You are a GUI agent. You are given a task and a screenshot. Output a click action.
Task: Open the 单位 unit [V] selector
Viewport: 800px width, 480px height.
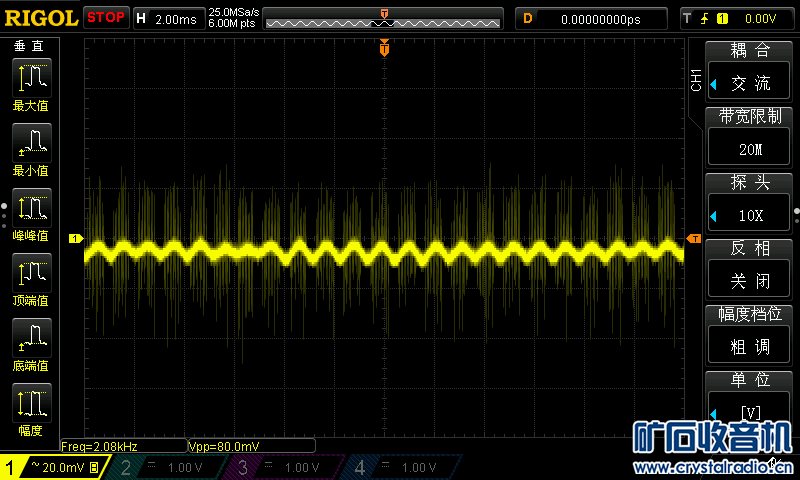point(750,411)
